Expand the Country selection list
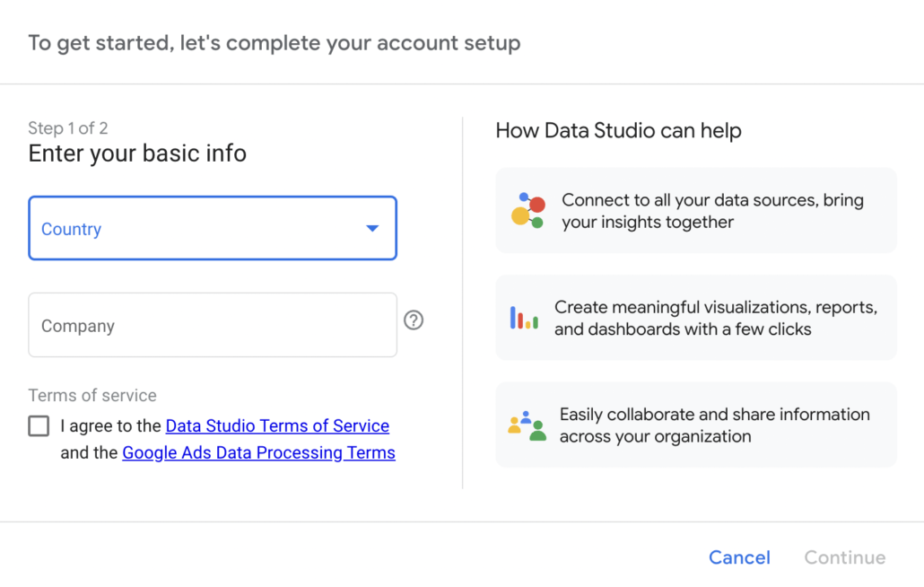 tap(213, 229)
